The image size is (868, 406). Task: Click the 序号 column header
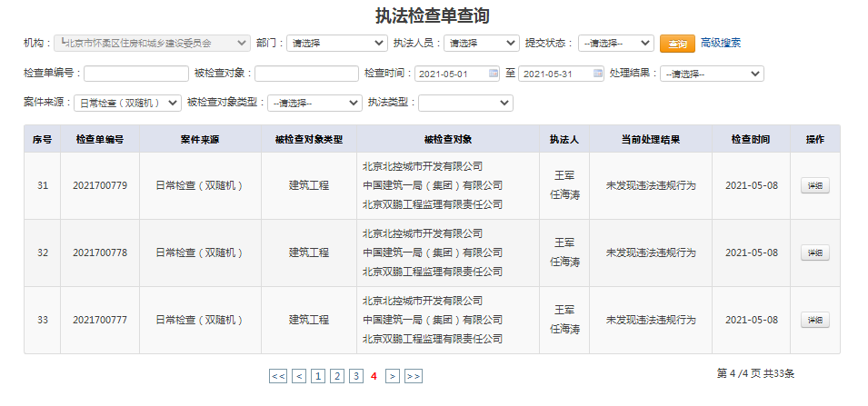click(x=42, y=139)
